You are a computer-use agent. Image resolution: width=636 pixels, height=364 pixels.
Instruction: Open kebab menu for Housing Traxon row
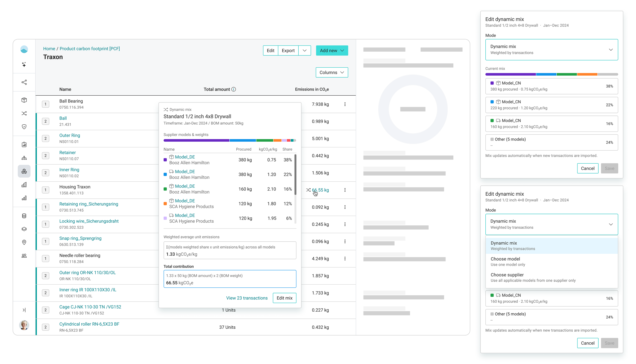(x=345, y=190)
